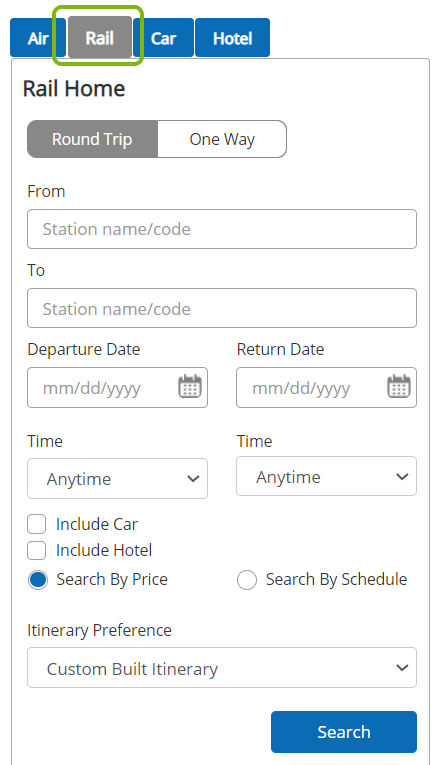The height and width of the screenshot is (765, 436).
Task: Click the blue Search button
Action: (344, 732)
